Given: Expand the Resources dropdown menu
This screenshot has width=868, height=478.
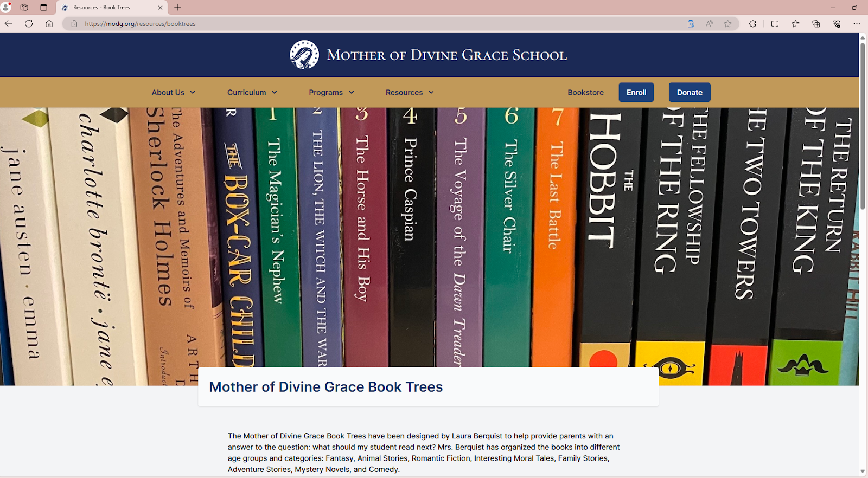Looking at the screenshot, I should pyautogui.click(x=410, y=93).
